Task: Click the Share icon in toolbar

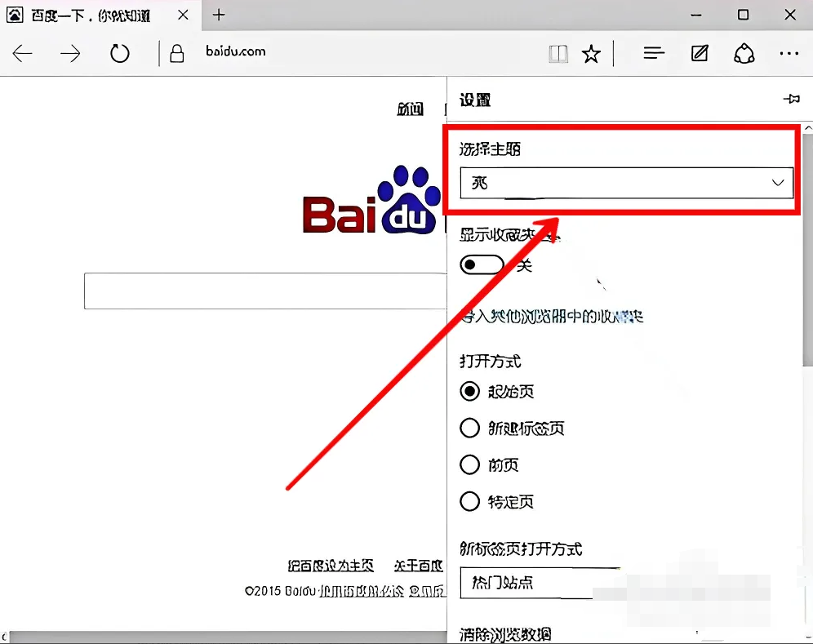Action: (744, 53)
